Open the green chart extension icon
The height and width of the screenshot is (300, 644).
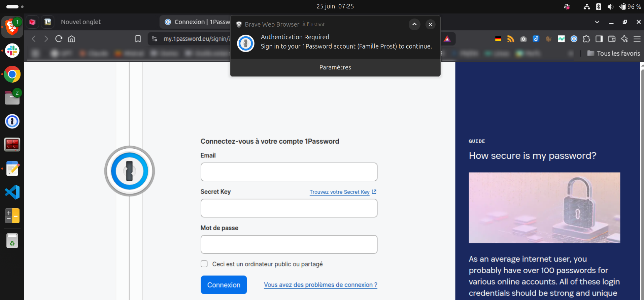tap(561, 39)
